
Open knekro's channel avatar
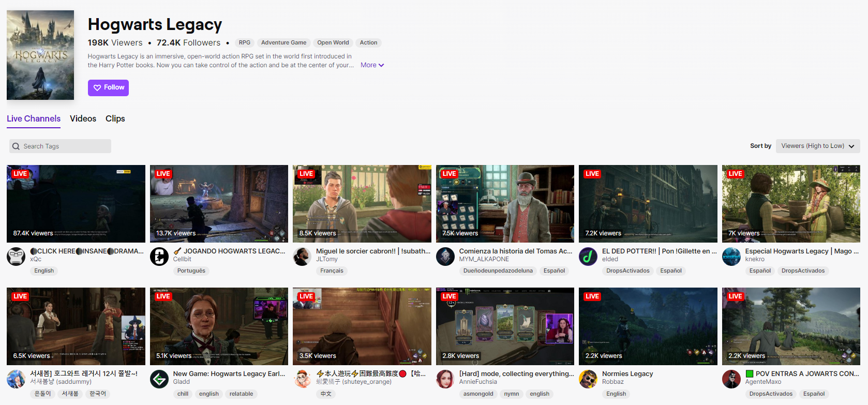(x=731, y=256)
